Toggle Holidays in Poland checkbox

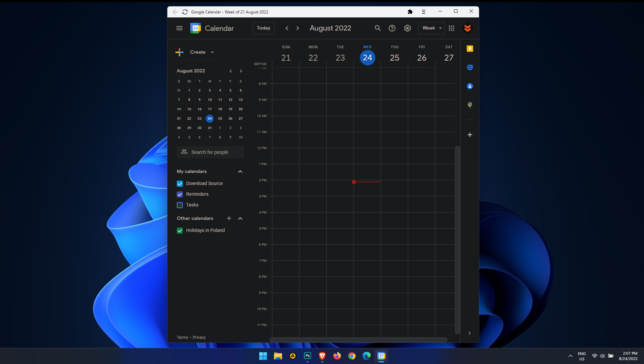pyautogui.click(x=180, y=231)
